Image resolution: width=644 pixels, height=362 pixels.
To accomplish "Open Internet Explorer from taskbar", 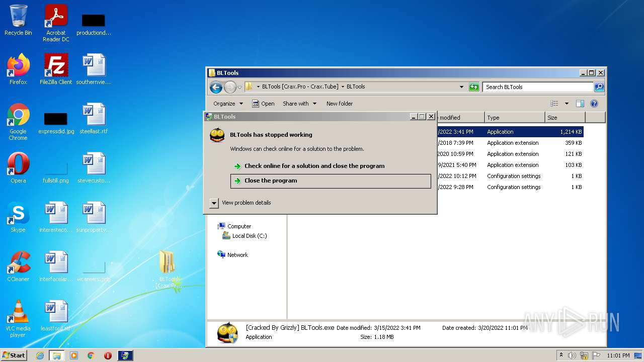I will [40, 355].
